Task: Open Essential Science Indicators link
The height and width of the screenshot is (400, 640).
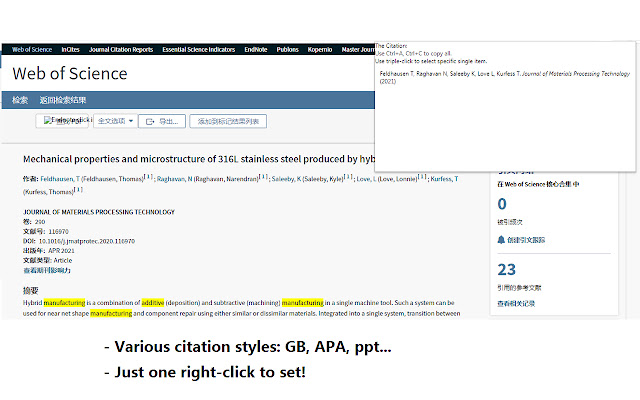Action: point(199,49)
